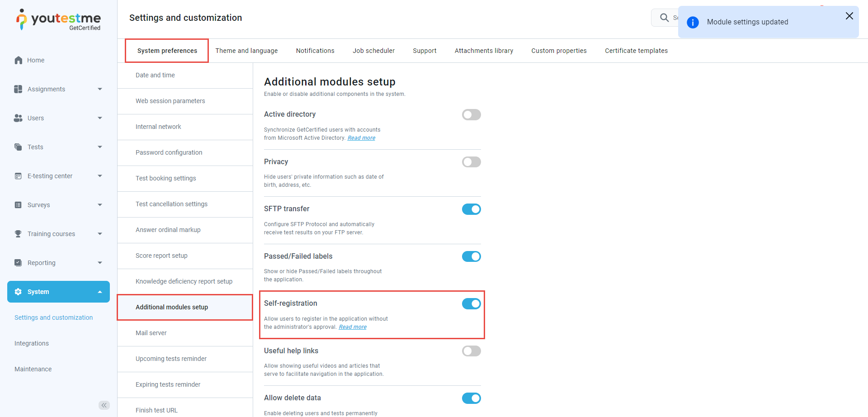Open the Integrations sidebar link

tap(32, 343)
